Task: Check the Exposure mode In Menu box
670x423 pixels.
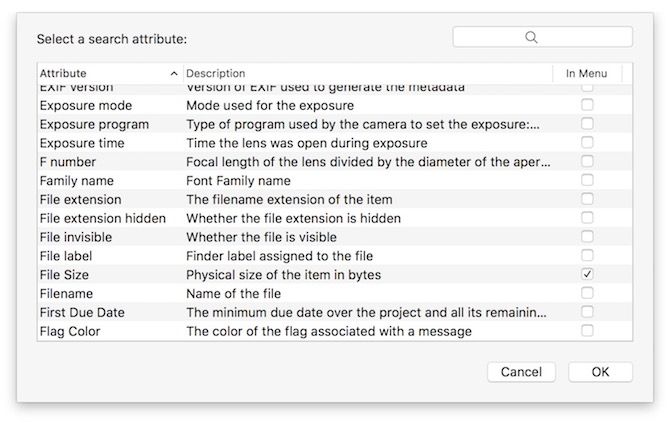Action: (587, 105)
